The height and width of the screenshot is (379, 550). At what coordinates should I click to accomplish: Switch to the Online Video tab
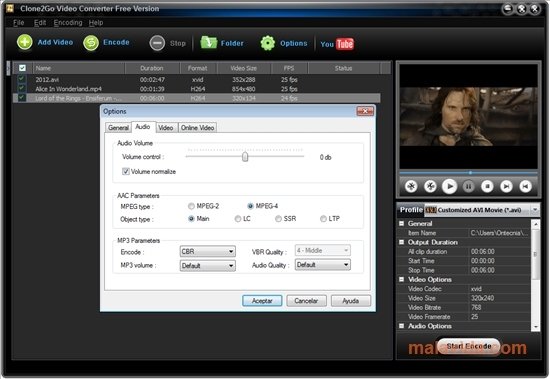[197, 128]
